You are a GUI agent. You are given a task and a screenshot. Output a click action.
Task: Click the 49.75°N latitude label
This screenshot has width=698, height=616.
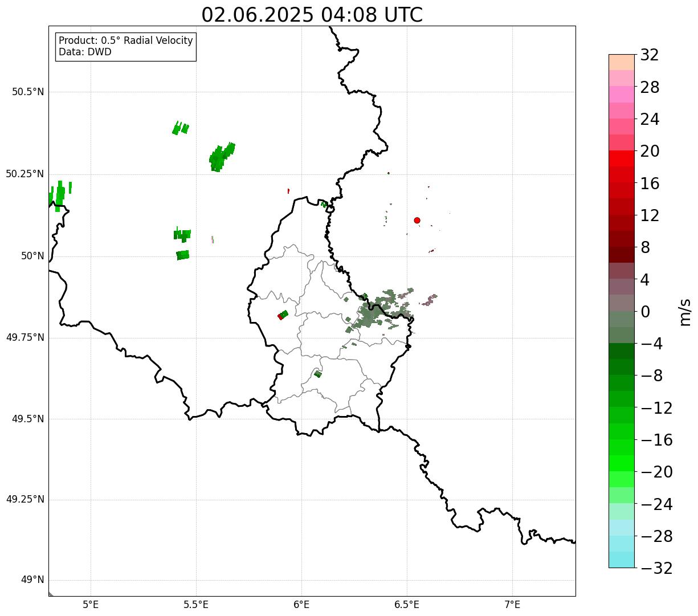click(x=25, y=337)
